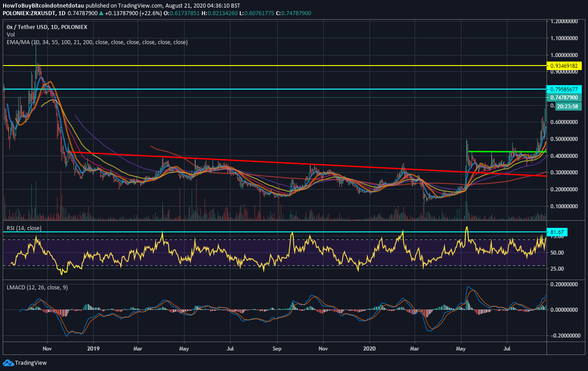588x371 pixels.
Task: Click the cyan 0.79585677 price label
Action: [564, 89]
